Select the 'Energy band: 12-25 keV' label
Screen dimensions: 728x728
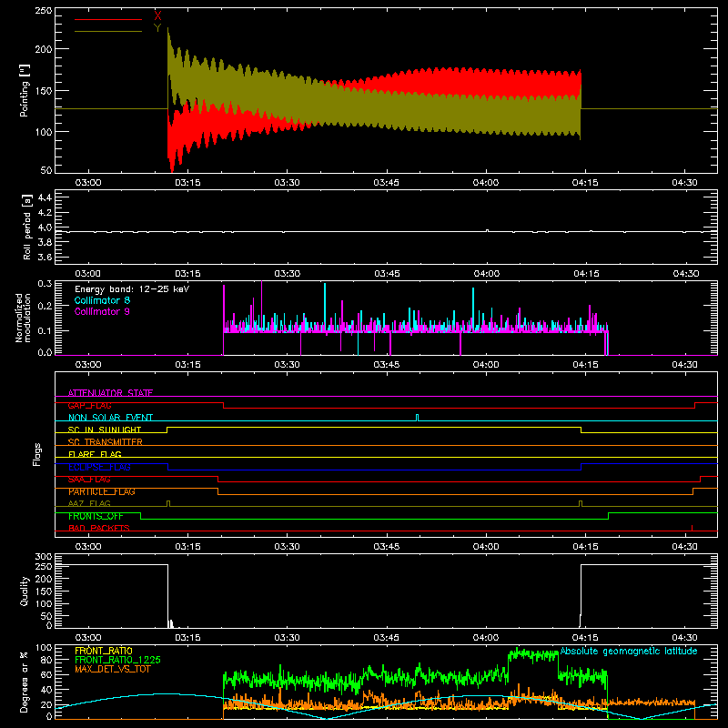(132, 288)
